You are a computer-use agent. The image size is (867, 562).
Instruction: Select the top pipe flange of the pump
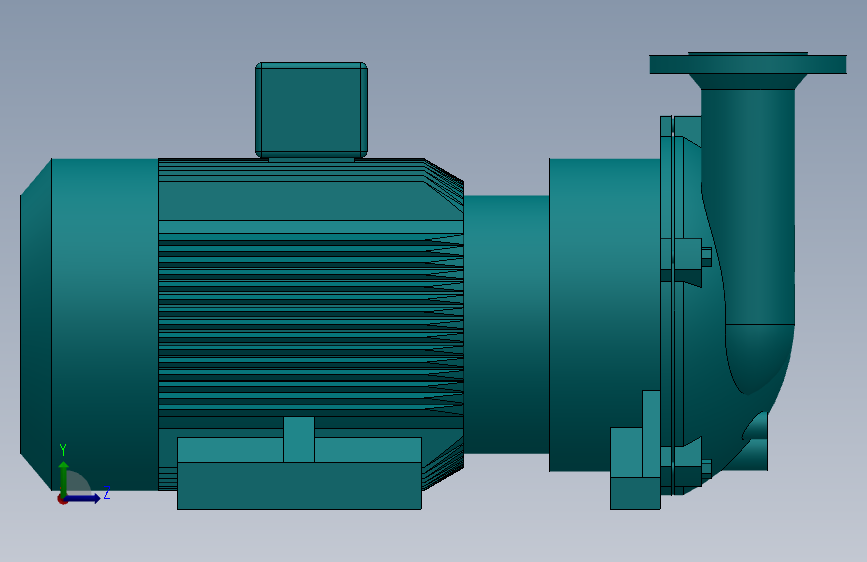click(748, 64)
